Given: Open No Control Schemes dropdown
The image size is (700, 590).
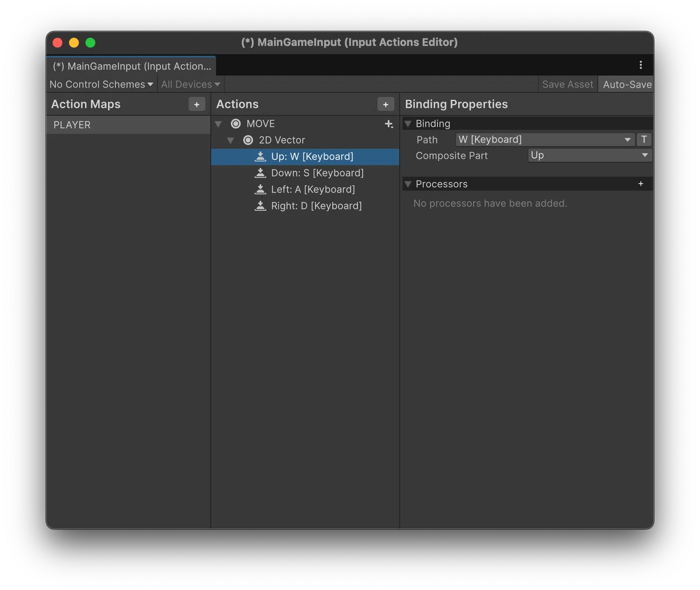Looking at the screenshot, I should coord(101,84).
